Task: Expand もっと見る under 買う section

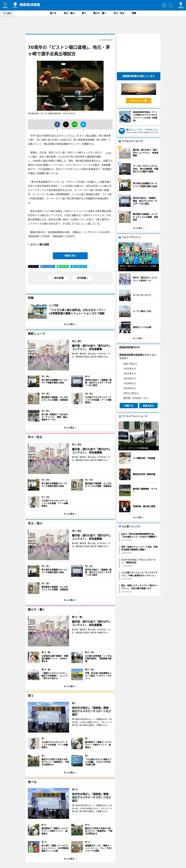Action: coord(70,773)
